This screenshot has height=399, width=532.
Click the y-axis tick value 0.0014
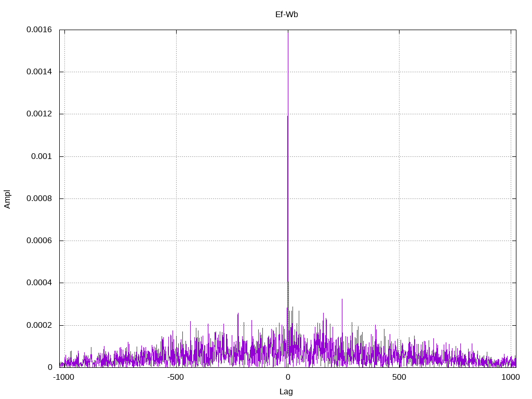[x=39, y=72]
